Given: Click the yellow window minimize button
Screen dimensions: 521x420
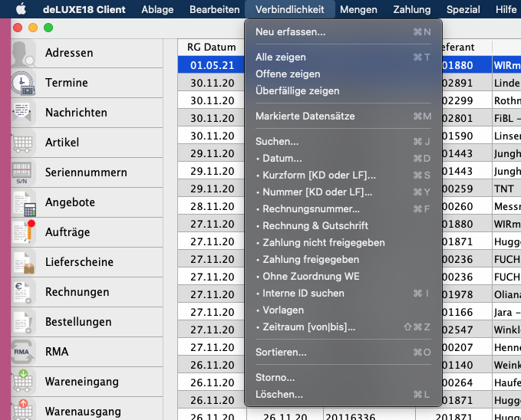Looking at the screenshot, I should click(x=33, y=28).
